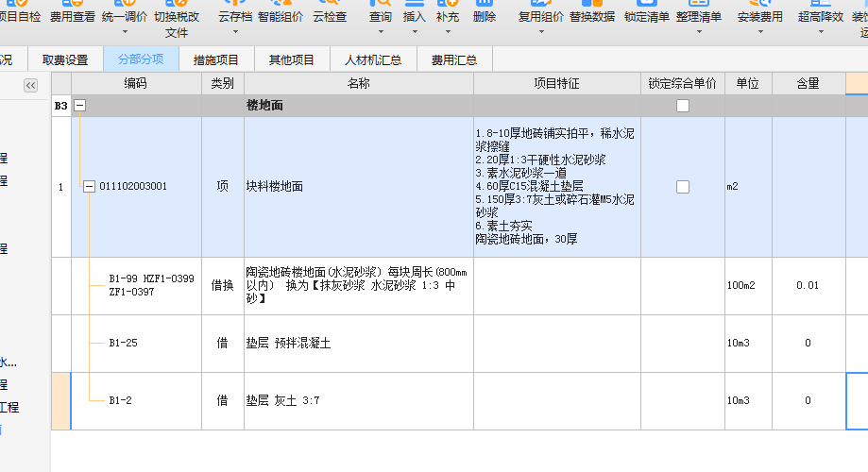Run the 云检查 tool
The image size is (868, 472).
330,12
